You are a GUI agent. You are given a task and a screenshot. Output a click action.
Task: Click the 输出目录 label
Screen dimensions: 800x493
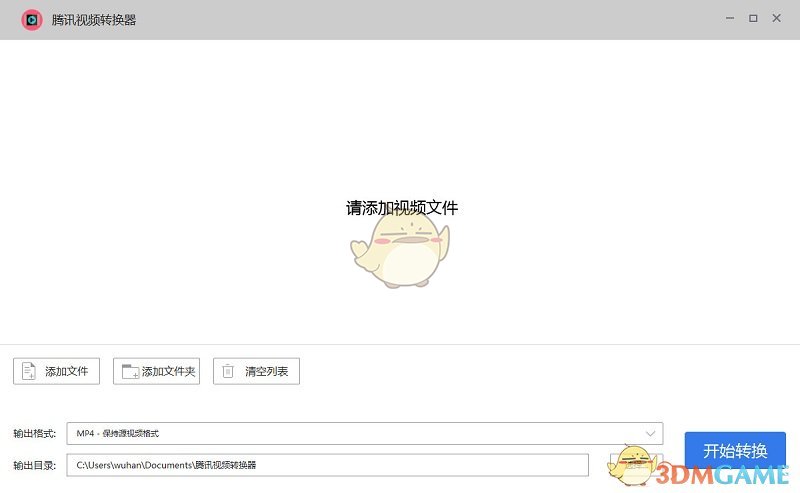click(x=34, y=465)
